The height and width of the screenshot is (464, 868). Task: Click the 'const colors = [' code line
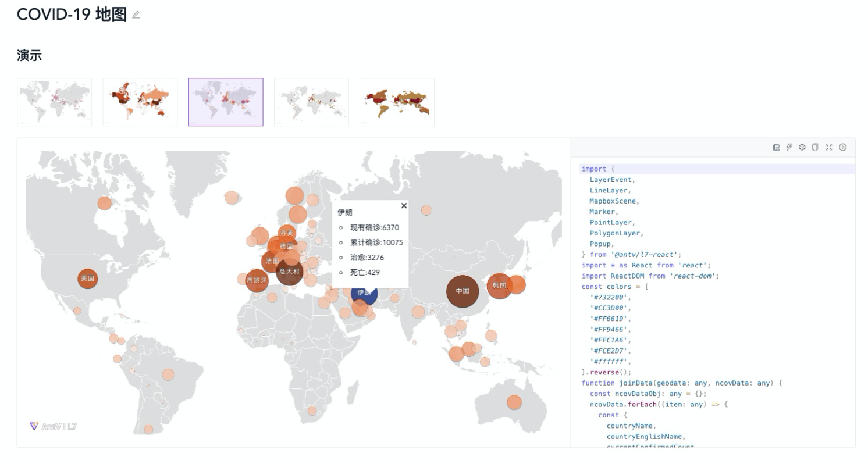(x=614, y=287)
